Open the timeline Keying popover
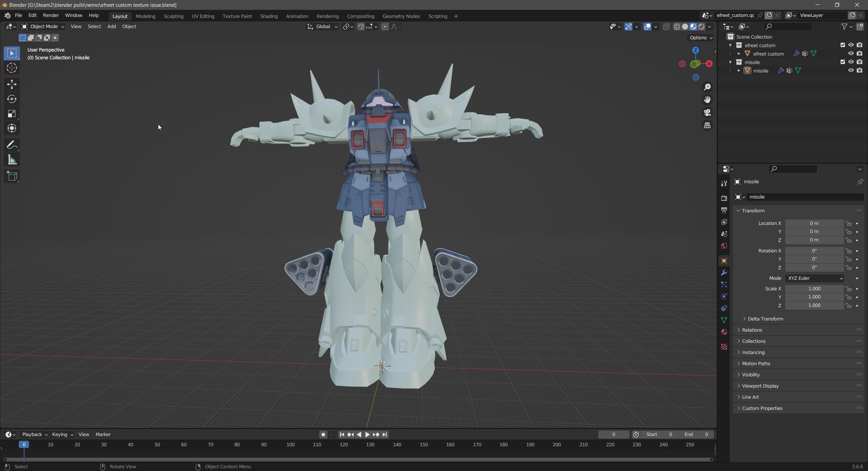This screenshot has width=868, height=471. coord(62,435)
